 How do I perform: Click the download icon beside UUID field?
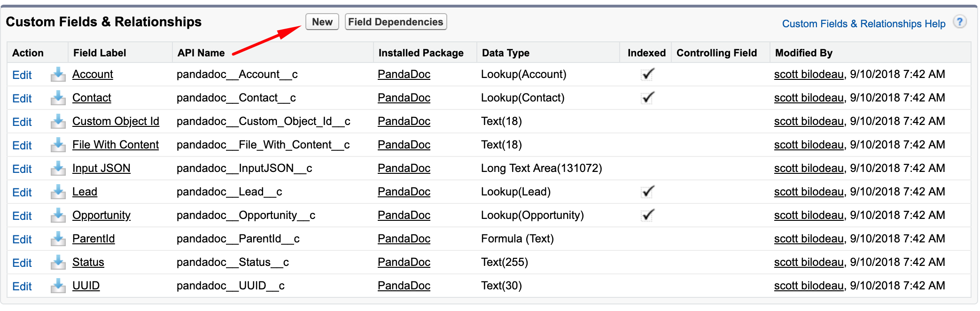tap(58, 286)
